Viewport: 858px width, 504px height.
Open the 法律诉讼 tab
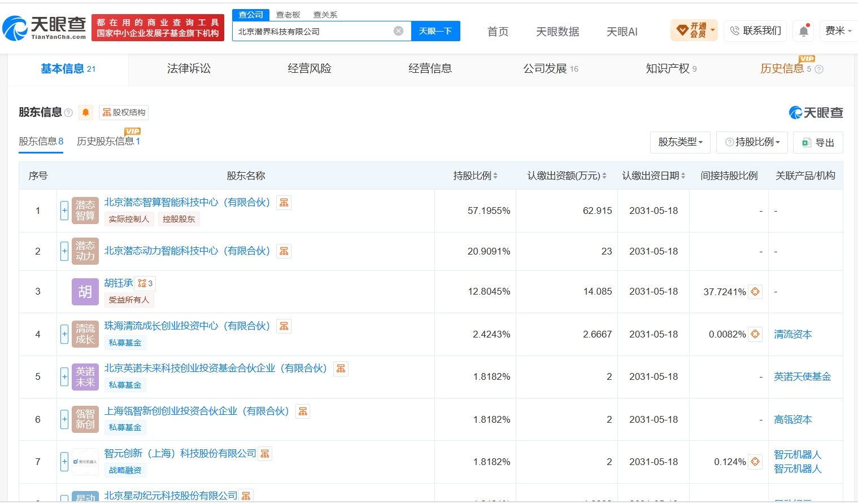[189, 69]
